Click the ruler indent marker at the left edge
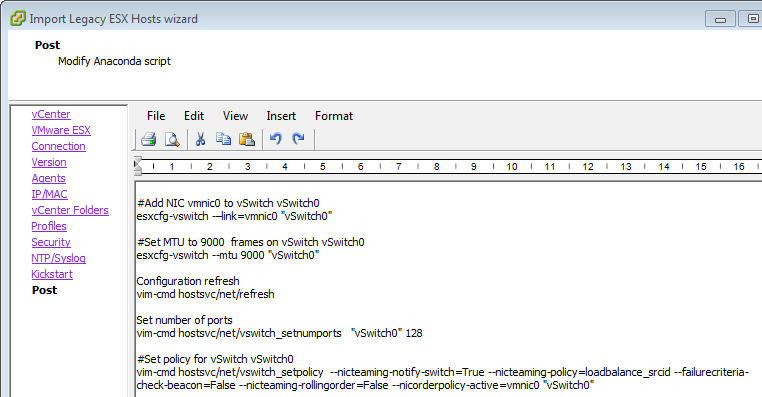This screenshot has width=762, height=397. pos(138,166)
